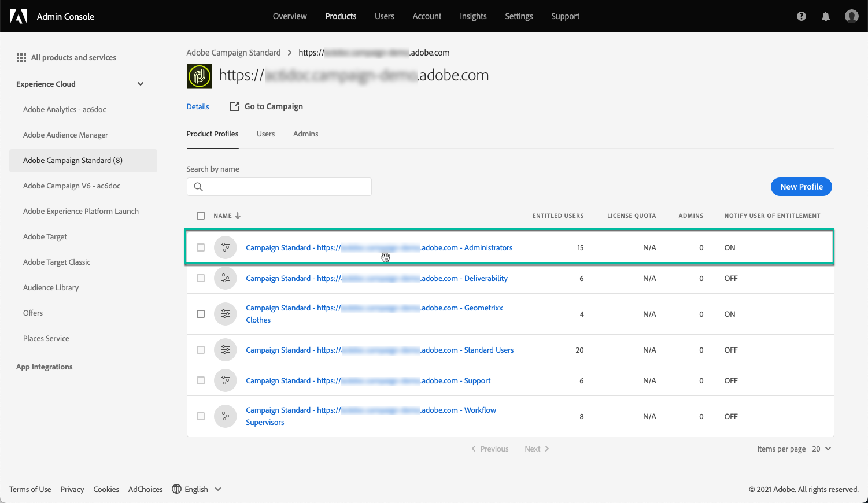Image resolution: width=868 pixels, height=503 pixels.
Task: Open the Overview menu
Action: [x=290, y=16]
